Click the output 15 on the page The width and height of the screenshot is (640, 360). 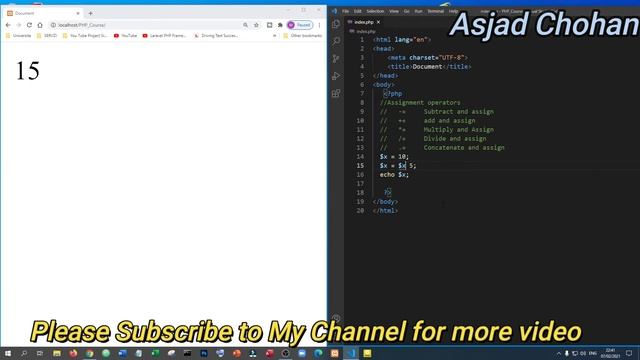(x=28, y=71)
